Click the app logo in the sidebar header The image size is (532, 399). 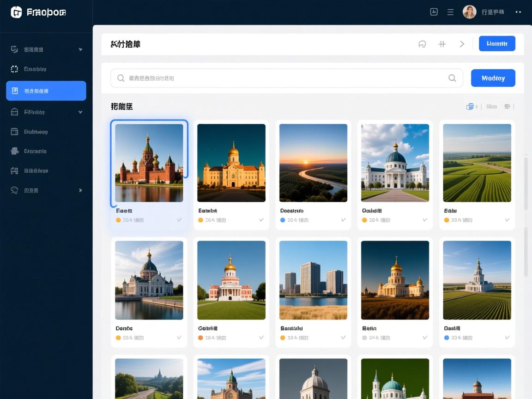click(x=16, y=12)
